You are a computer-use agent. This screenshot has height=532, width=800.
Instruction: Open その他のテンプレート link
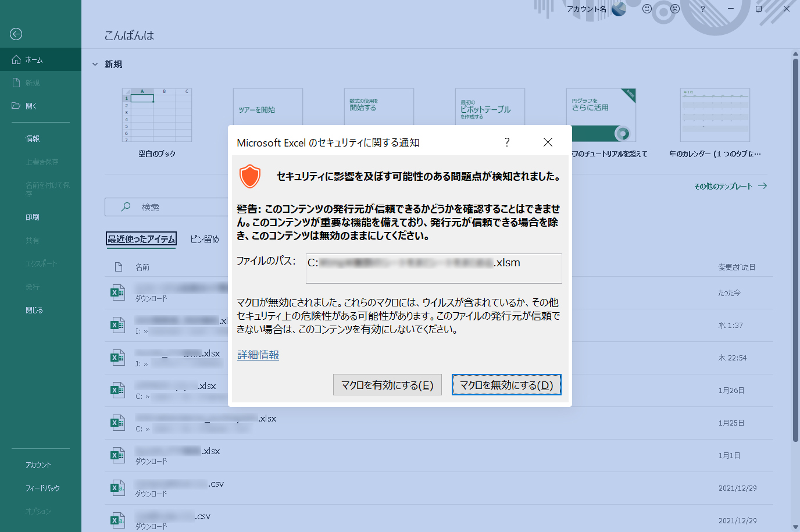pos(730,186)
